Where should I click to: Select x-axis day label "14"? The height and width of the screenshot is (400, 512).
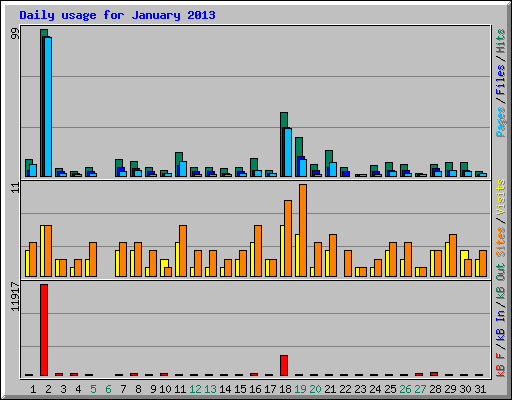click(225, 389)
